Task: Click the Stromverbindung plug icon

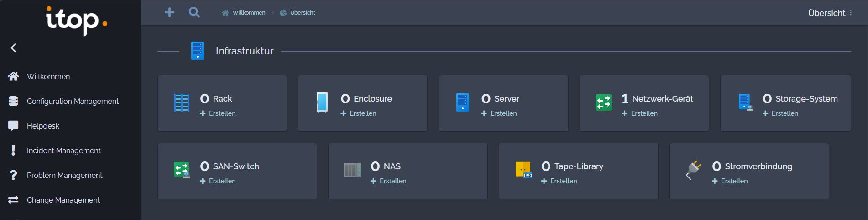Action: click(694, 169)
